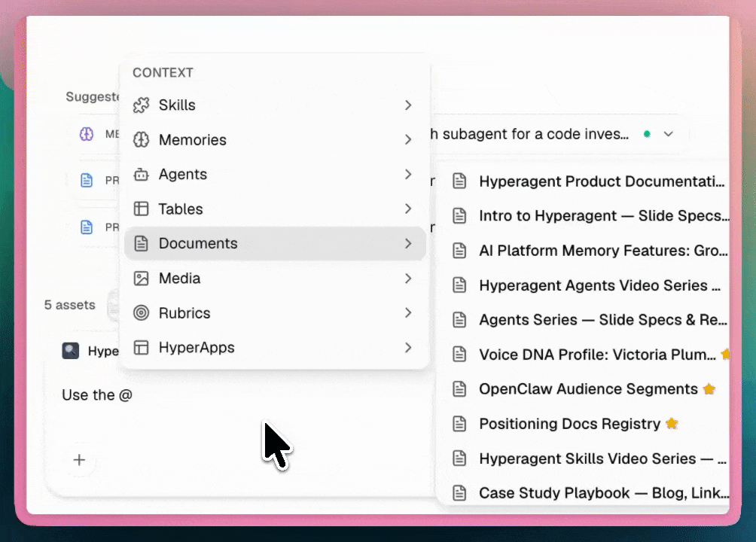This screenshot has width=756, height=542.
Task: Click the HyperApps layout icon
Action: [142, 348]
